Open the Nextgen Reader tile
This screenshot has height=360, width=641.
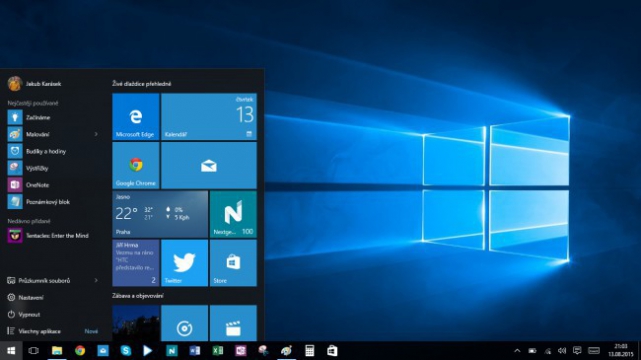233,214
